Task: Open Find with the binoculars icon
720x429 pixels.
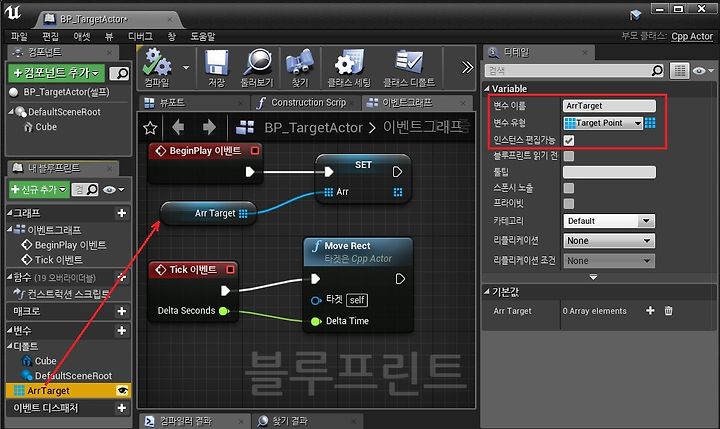Action: point(299,68)
